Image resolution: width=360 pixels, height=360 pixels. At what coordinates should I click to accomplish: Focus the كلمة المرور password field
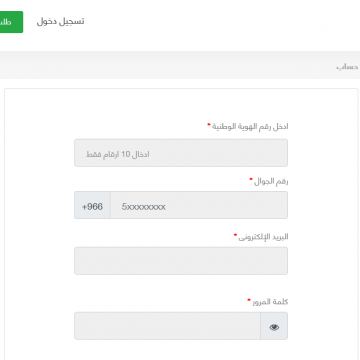point(167,326)
